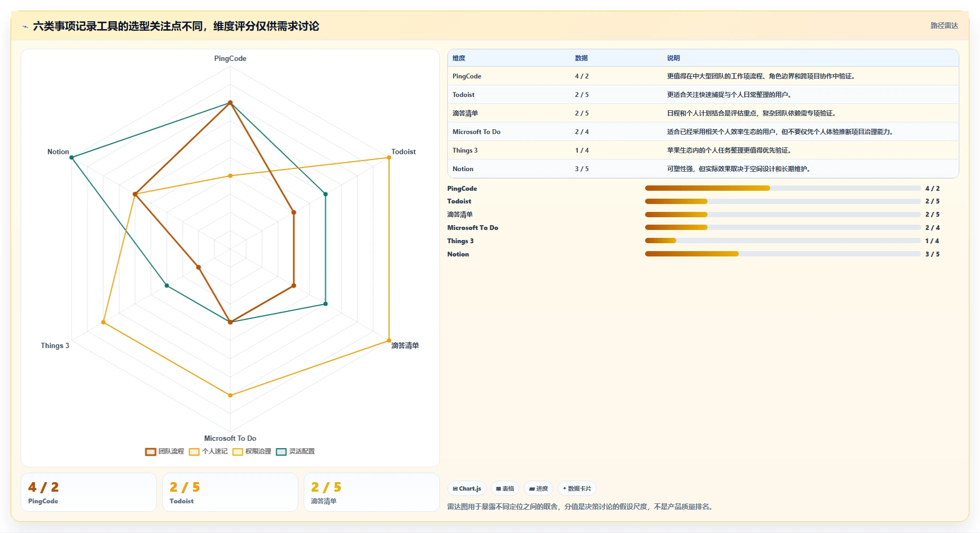Click the Microsoft To Do progress bar
Screen dimensions: 980x533
point(783,227)
